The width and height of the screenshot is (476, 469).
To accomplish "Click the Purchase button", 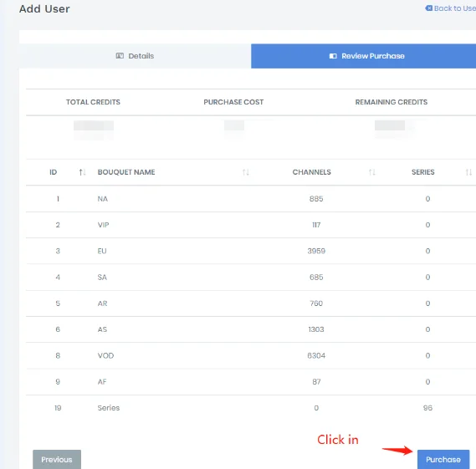I will (443, 459).
